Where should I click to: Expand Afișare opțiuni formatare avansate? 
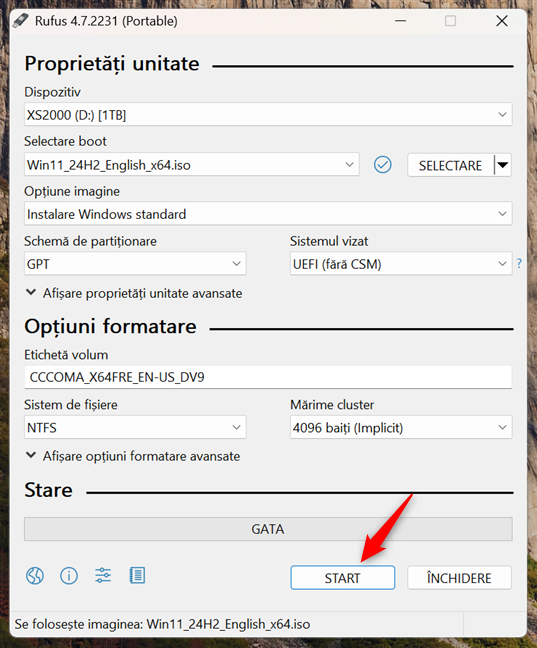pos(133,456)
